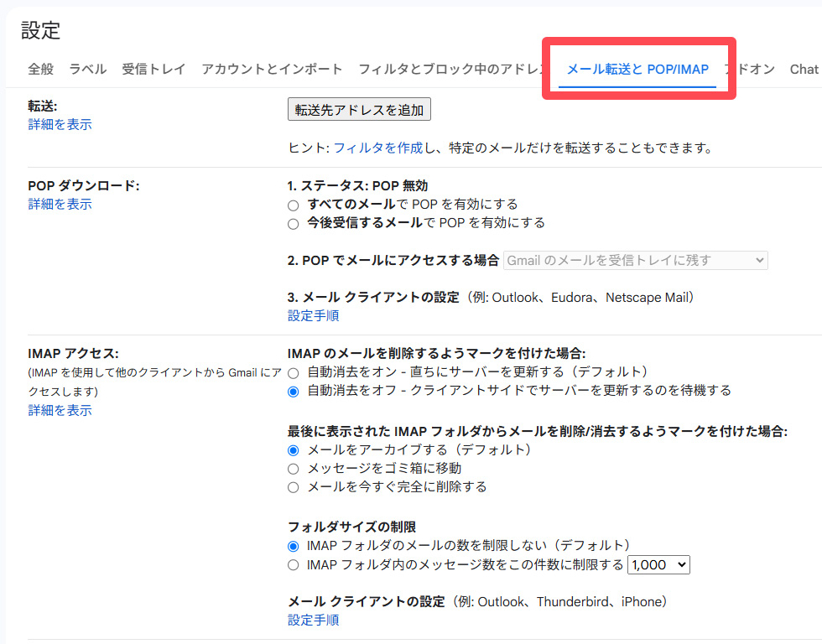
Task: Click the IMAP アクセス: section label
Action: pos(74,354)
